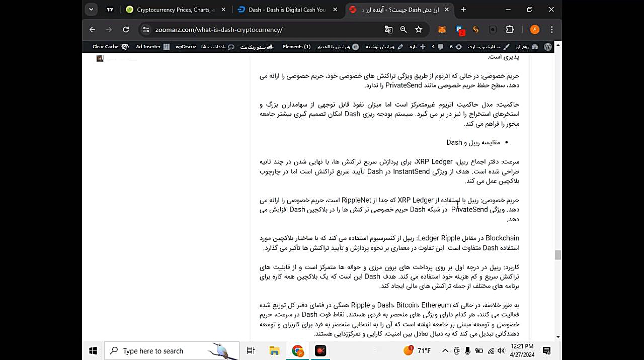Screen dimensions: 644x360
Task: Close the Cryptocurrency Prices tab
Action: pyautogui.click(x=223, y=10)
